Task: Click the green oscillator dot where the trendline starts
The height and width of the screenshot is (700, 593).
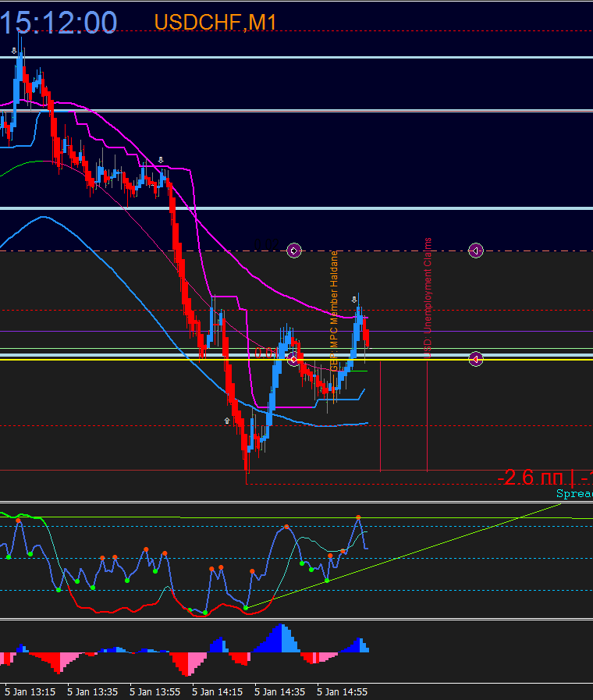Action: click(x=246, y=608)
